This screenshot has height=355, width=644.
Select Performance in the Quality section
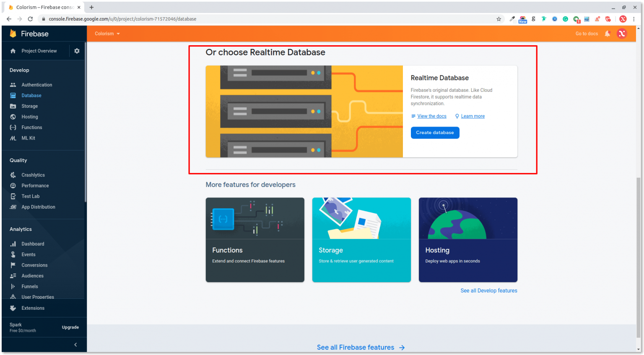coord(35,186)
